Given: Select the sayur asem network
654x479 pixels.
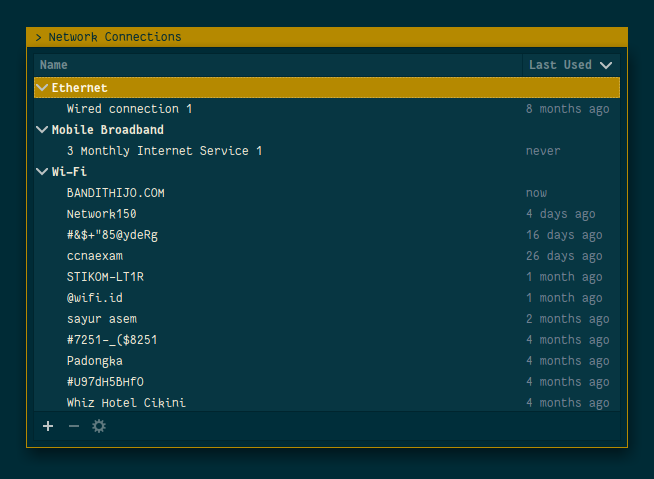Looking at the screenshot, I should [x=101, y=319].
